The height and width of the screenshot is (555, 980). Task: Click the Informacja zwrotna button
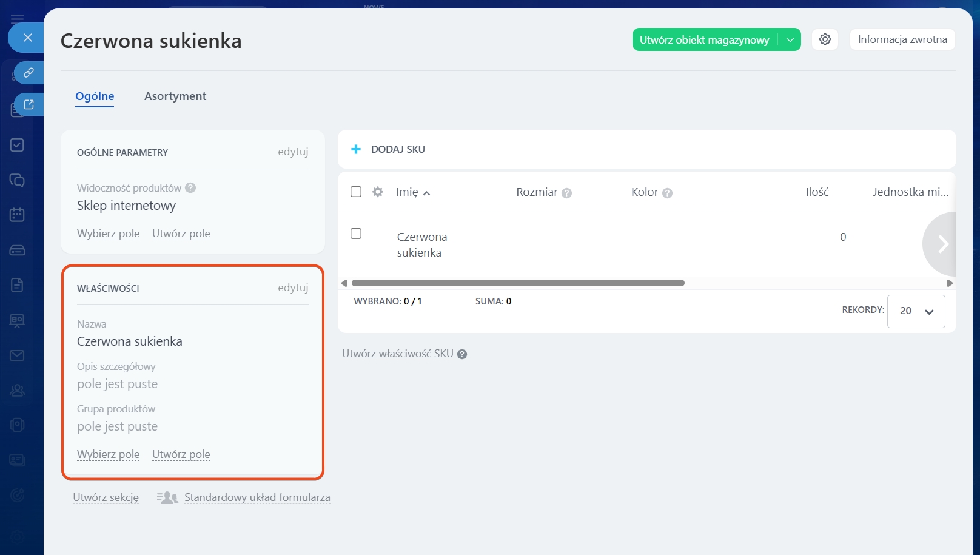[902, 39]
